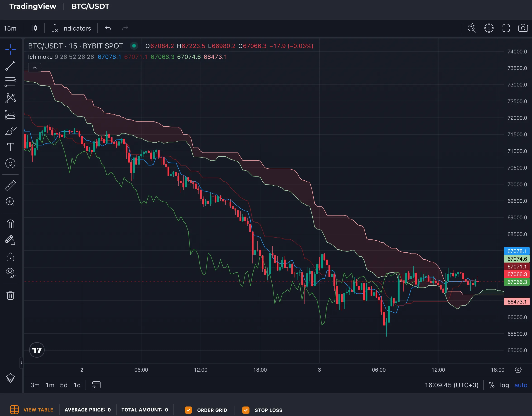Click the BTC/USDT header title
This screenshot has height=416, width=532.
click(x=90, y=6)
